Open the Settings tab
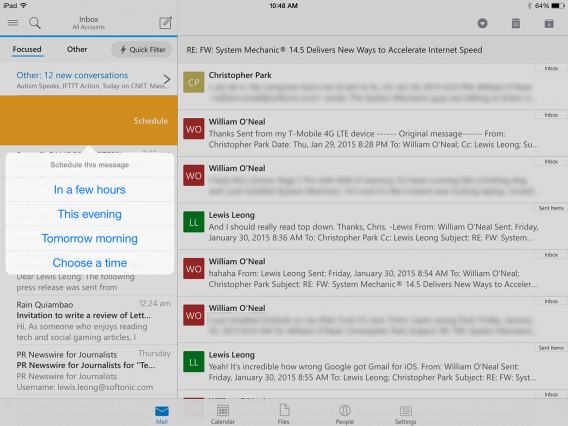 405,415
